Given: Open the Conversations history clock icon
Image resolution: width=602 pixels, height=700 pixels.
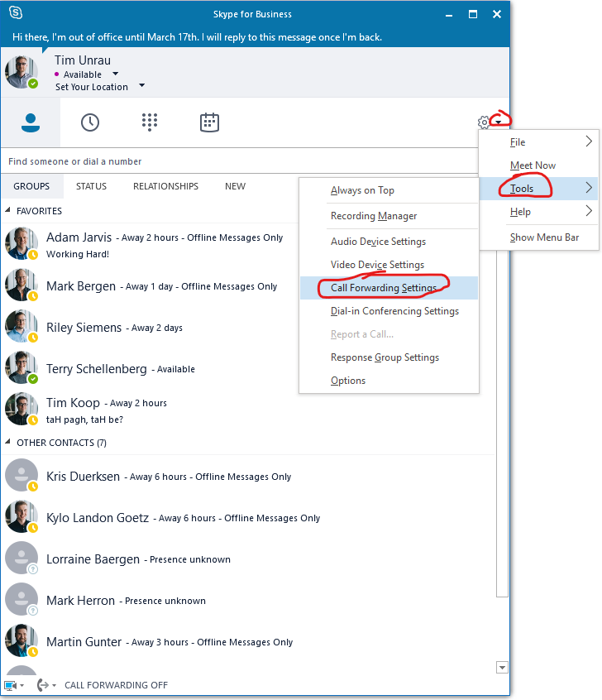Looking at the screenshot, I should click(x=90, y=122).
